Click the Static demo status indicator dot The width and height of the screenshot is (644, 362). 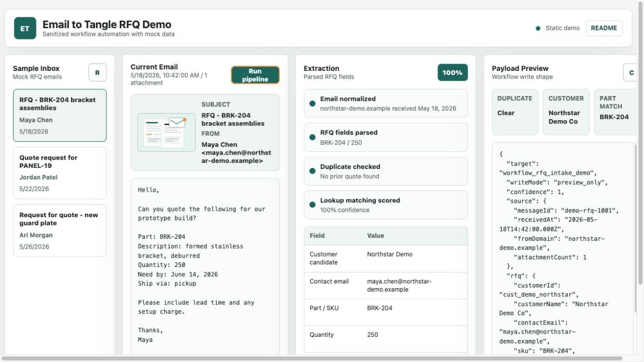[x=538, y=28]
